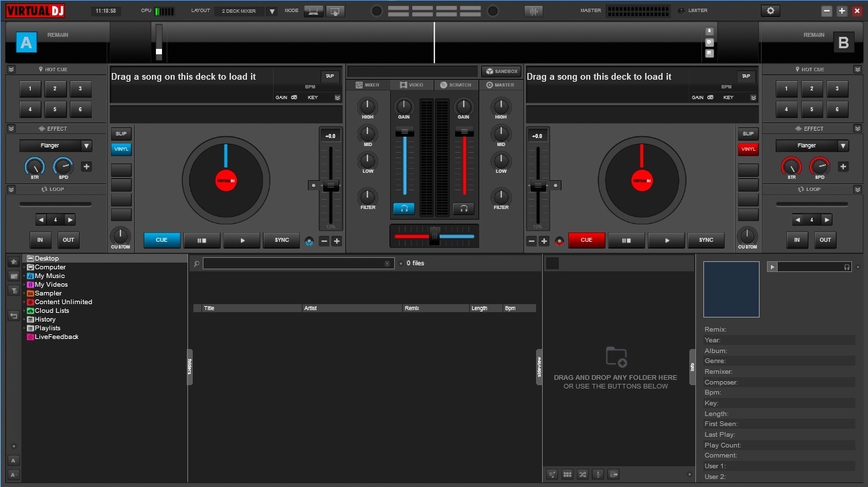Enable SYNC on deck B
The width and height of the screenshot is (868, 487).
(x=706, y=240)
